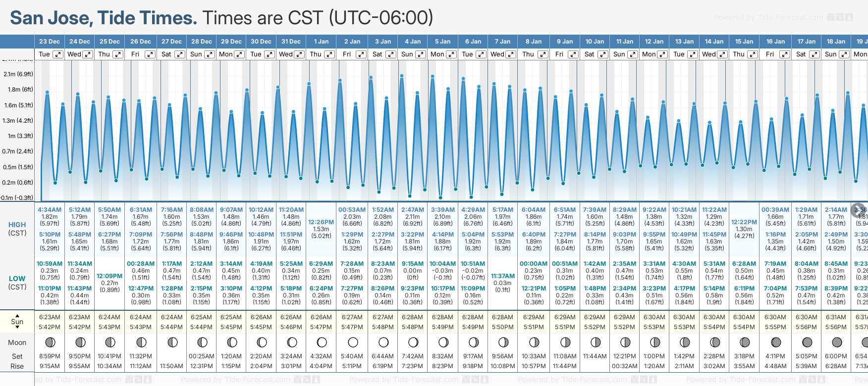This screenshot has width=868, height=386.
Task: Open enlarged view for Thu 1 Jan
Action: 329,54
